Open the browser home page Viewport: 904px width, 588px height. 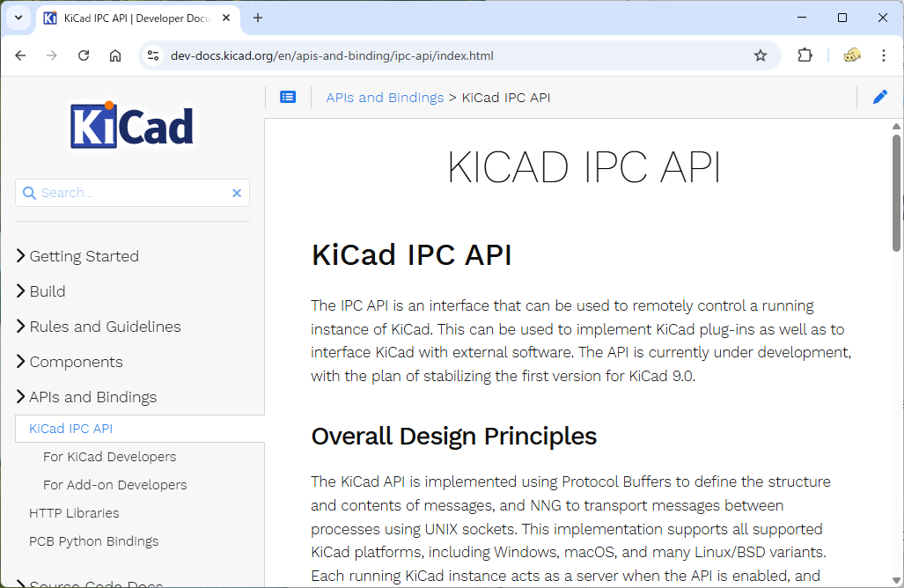[x=115, y=55]
